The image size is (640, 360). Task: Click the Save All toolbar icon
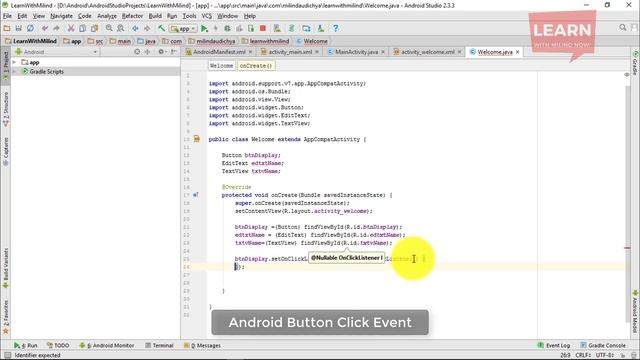point(19,28)
